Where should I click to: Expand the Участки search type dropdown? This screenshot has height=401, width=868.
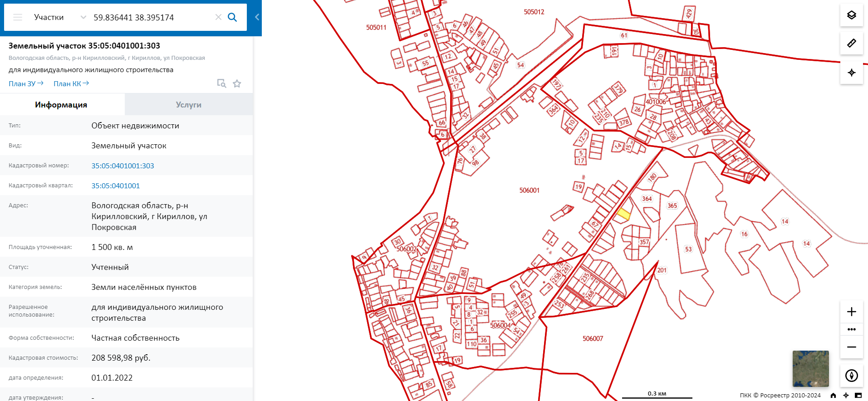click(x=83, y=17)
